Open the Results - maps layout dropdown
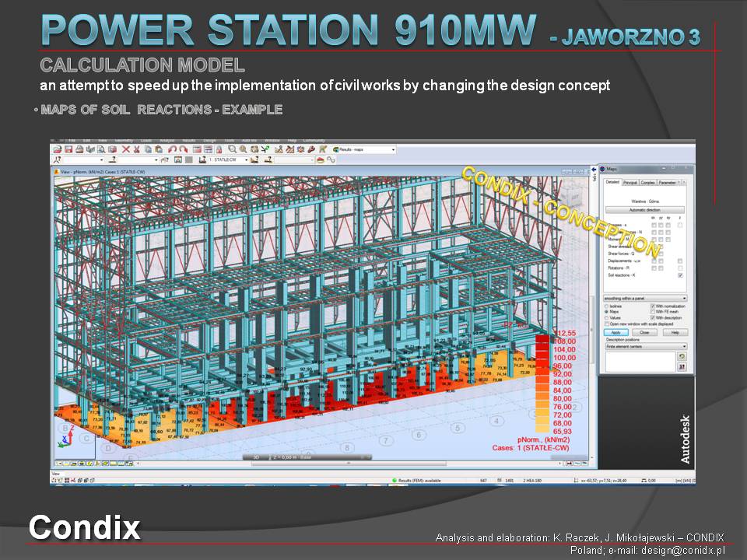 (x=393, y=149)
